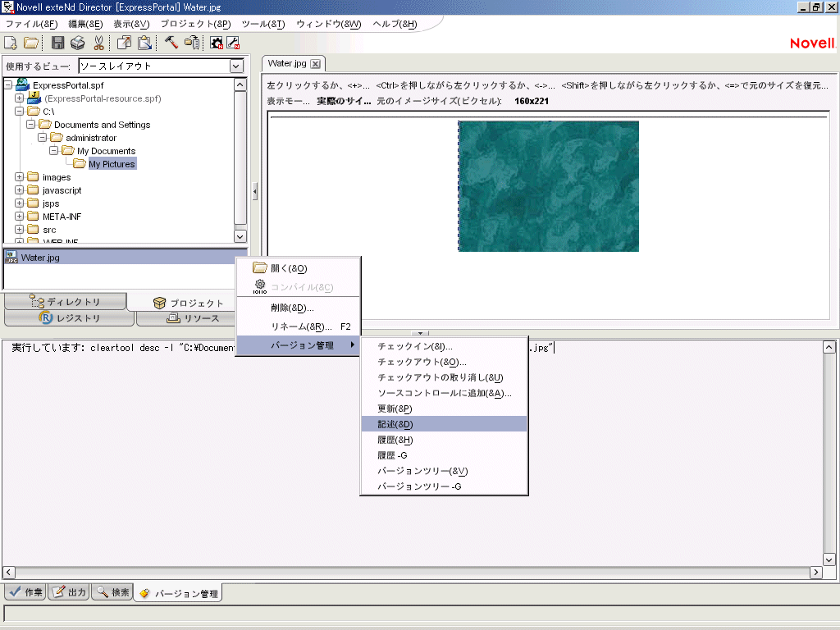Open the 使用するビュー combo box arrow
The height and width of the screenshot is (630, 840).
236,66
